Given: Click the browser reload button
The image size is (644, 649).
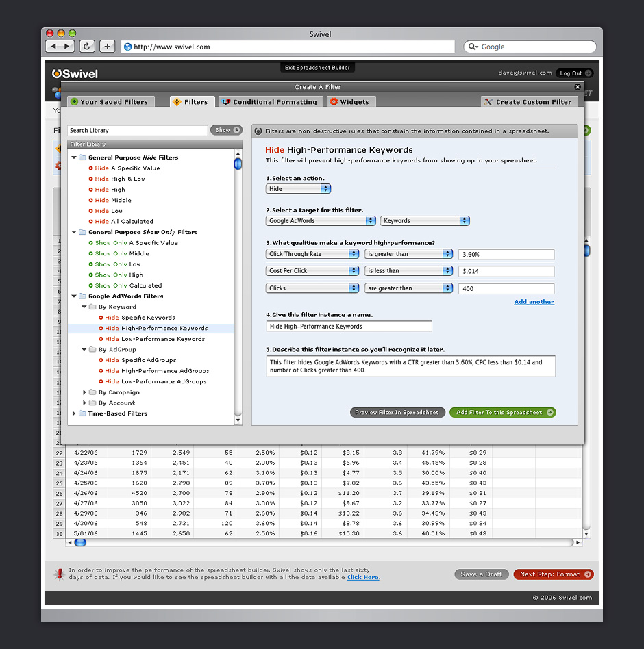Looking at the screenshot, I should tap(87, 47).
